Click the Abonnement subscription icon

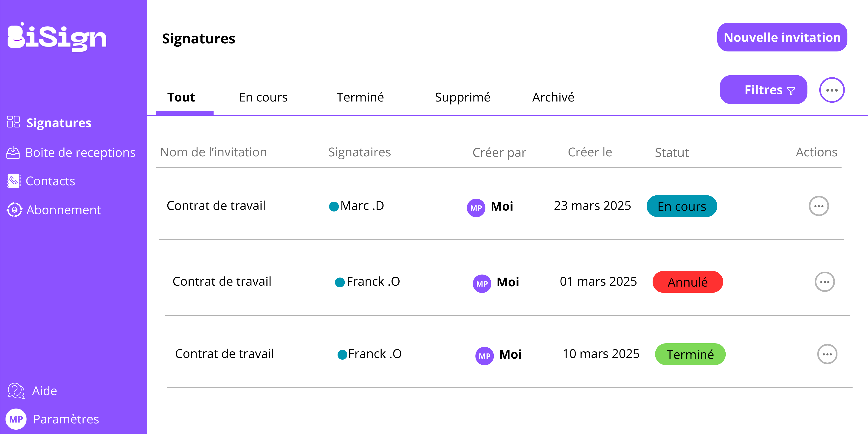14,210
